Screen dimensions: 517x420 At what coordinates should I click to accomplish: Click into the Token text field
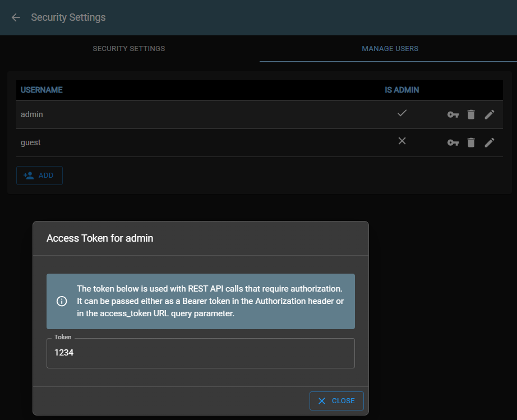point(201,353)
